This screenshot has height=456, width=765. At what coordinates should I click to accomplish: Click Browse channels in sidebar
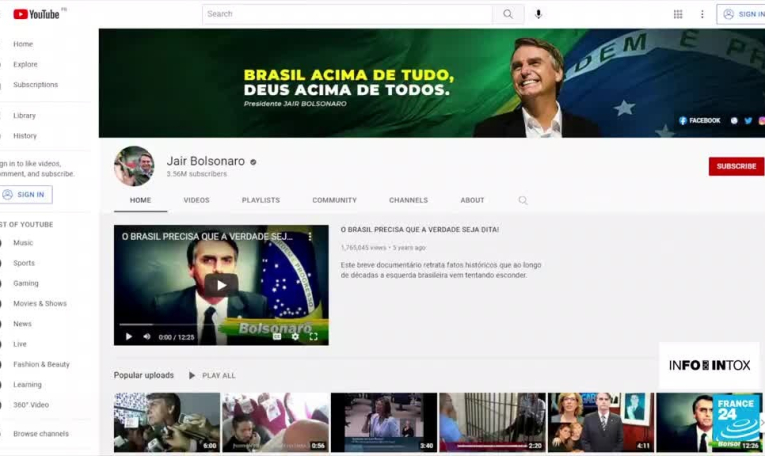pyautogui.click(x=40, y=434)
